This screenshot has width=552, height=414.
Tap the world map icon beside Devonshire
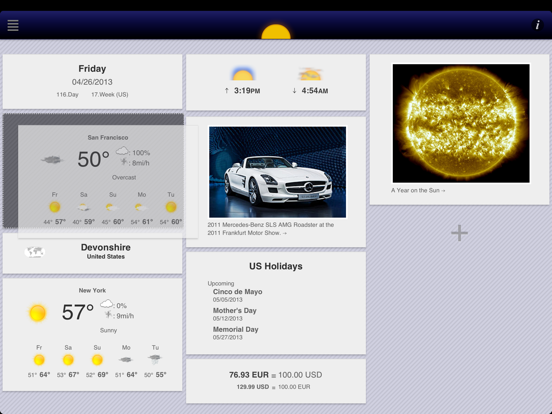(34, 252)
